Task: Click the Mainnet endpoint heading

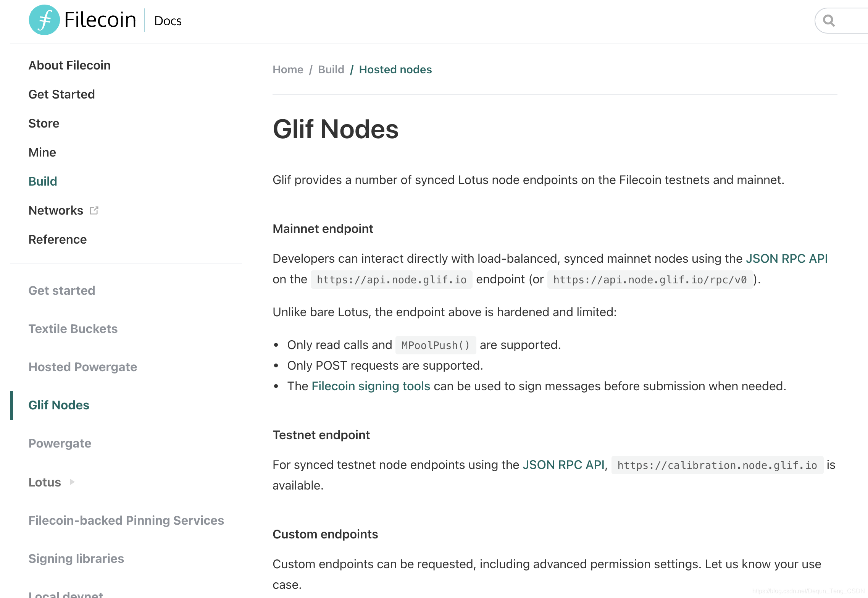Action: pyautogui.click(x=323, y=229)
